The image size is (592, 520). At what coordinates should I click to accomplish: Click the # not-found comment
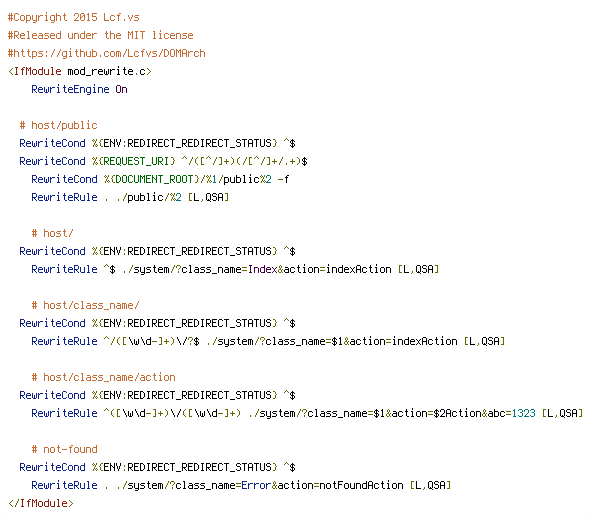65,449
